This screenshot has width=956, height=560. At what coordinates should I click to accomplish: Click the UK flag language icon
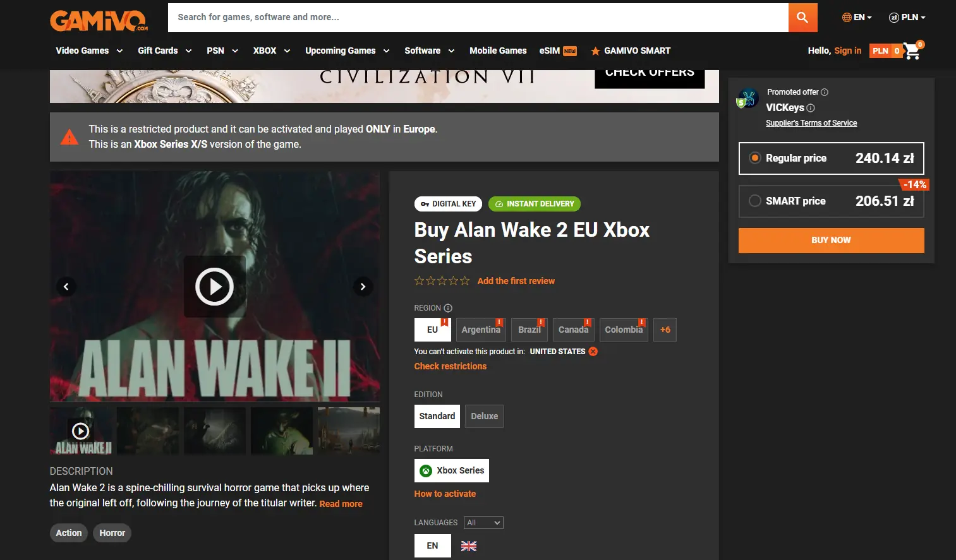pos(469,546)
